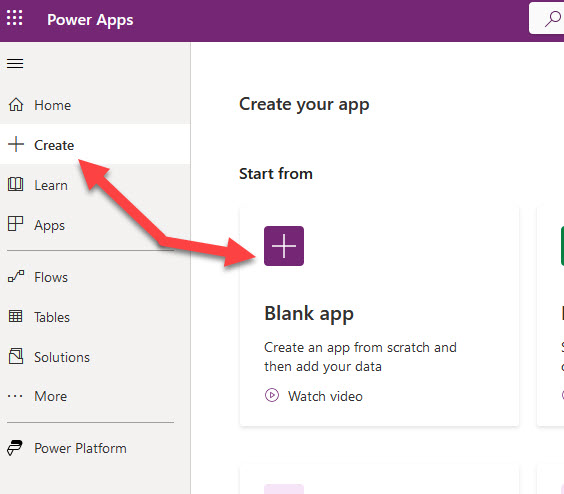Click the Create plus icon in sidebar
The image size is (564, 494).
coord(16,145)
